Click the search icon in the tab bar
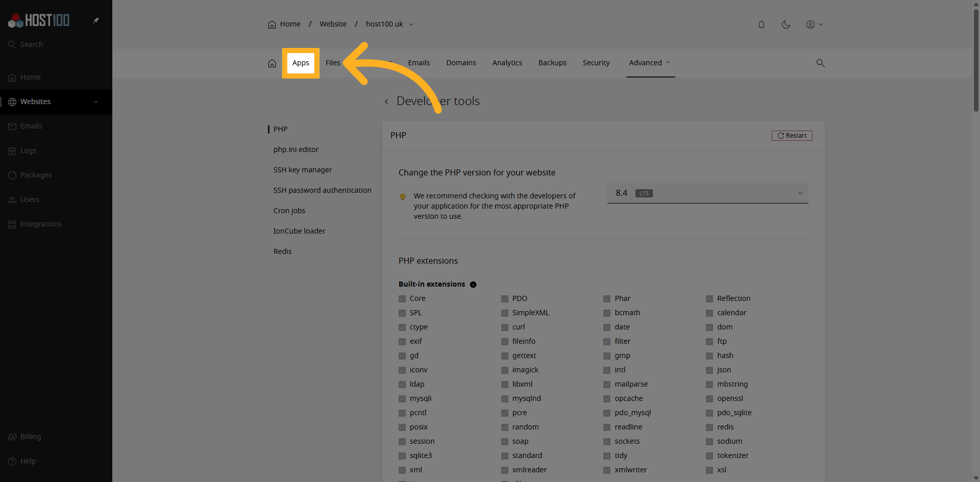The height and width of the screenshot is (482, 980). click(820, 63)
